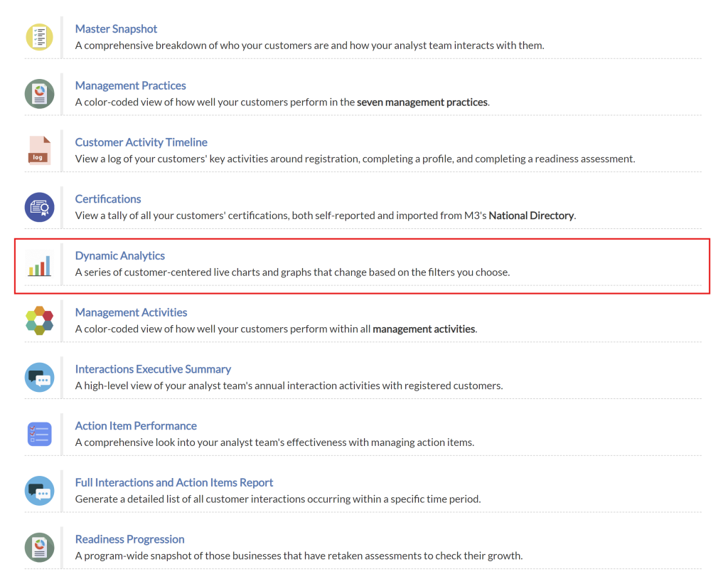
Task: Open the Readiness Progression report
Action: click(x=129, y=539)
